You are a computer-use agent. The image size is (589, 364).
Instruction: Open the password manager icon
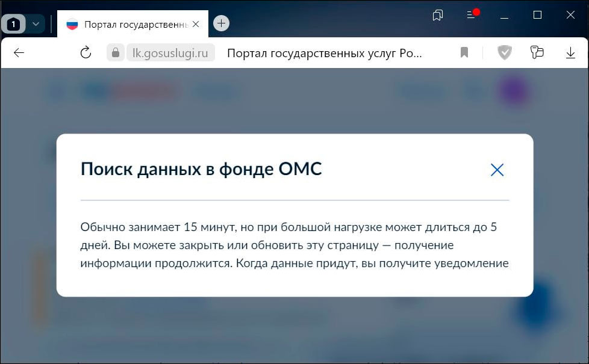point(537,52)
